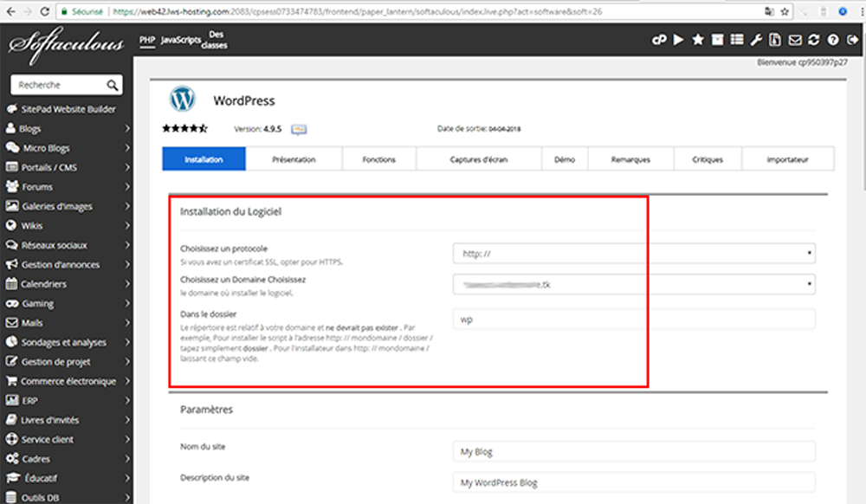Screen dimensions: 866x504
Task: Switch to the Présentation tab
Action: [294, 159]
